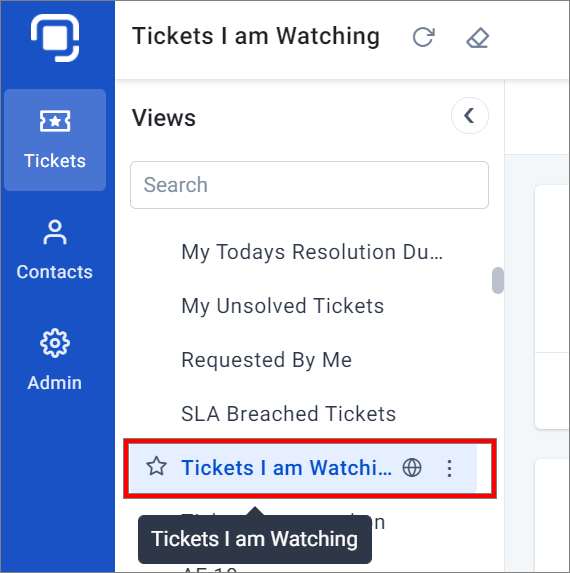Image resolution: width=570 pixels, height=573 pixels.
Task: Open three-dot menu for watched tickets view
Action: (x=449, y=468)
